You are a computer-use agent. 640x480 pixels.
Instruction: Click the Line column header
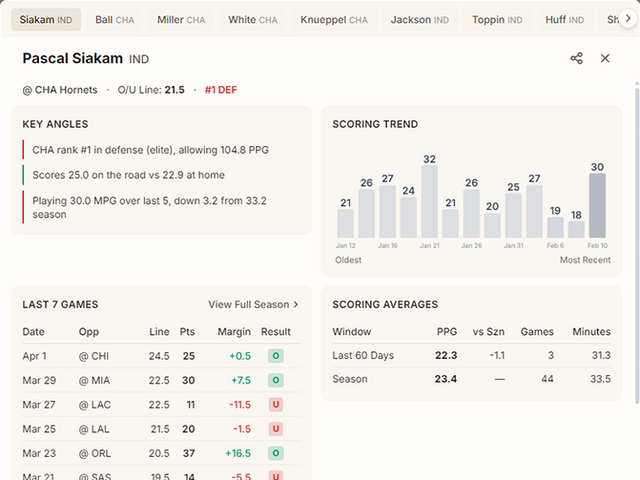(x=159, y=331)
